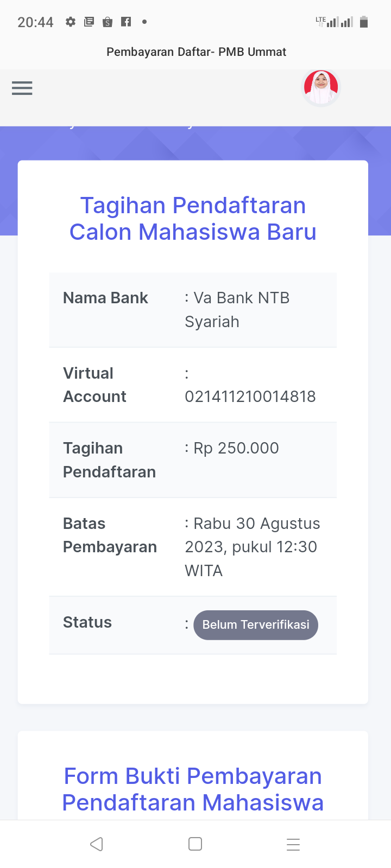Tap the Form Bukti Pembayaran heading
391x868 pixels.
tap(193, 789)
